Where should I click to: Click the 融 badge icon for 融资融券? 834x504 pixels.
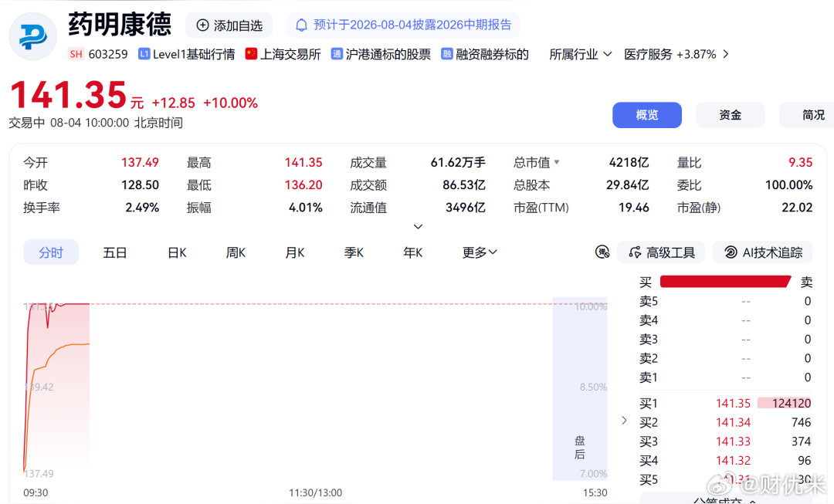click(447, 54)
